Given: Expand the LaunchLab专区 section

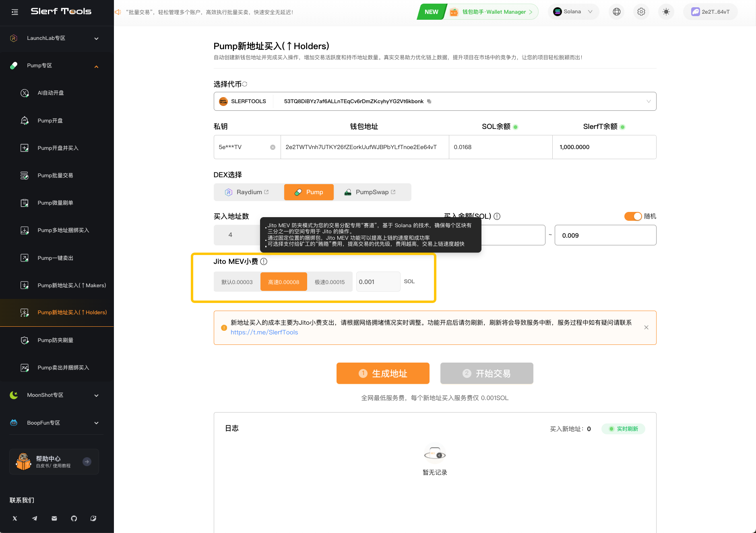Looking at the screenshot, I should click(x=57, y=38).
